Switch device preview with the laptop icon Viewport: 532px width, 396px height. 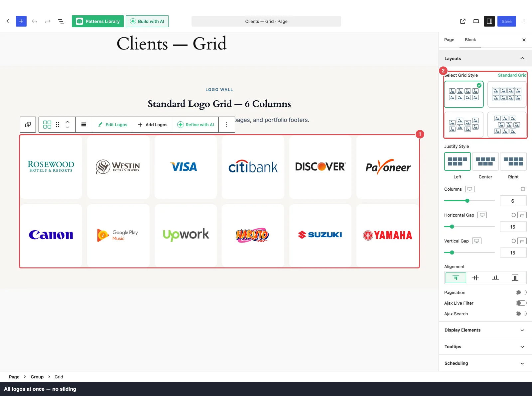pos(476,21)
